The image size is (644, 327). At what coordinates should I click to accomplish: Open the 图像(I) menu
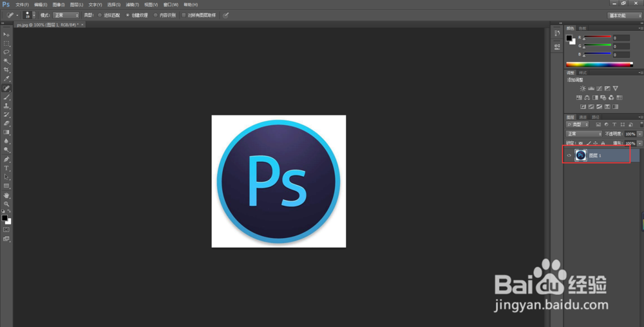(x=59, y=5)
